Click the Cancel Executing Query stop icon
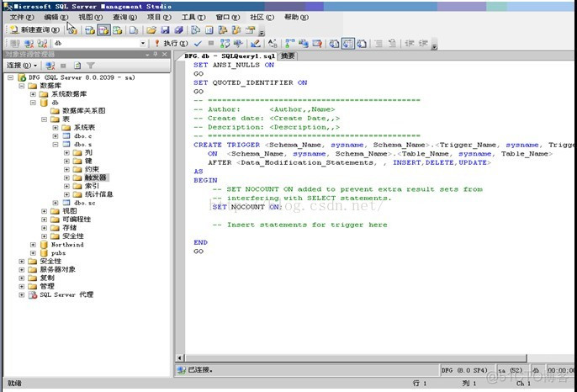This screenshot has width=577, height=392. pos(211,44)
